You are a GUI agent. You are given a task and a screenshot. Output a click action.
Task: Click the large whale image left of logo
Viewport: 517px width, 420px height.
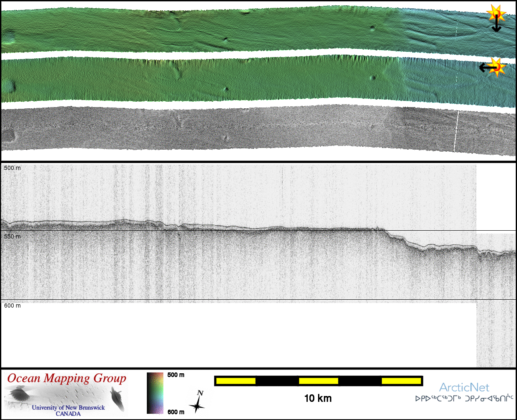19,394
